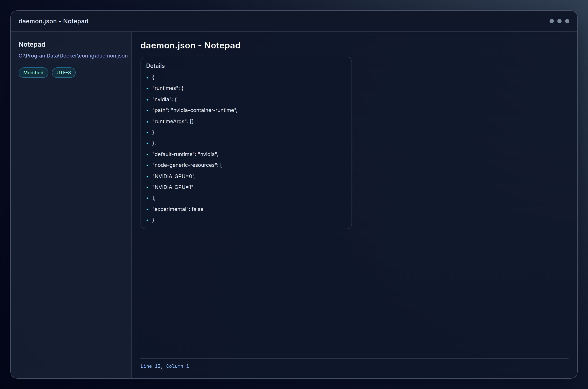Collapse the node-generic-resources array entry

pyautogui.click(x=187, y=165)
